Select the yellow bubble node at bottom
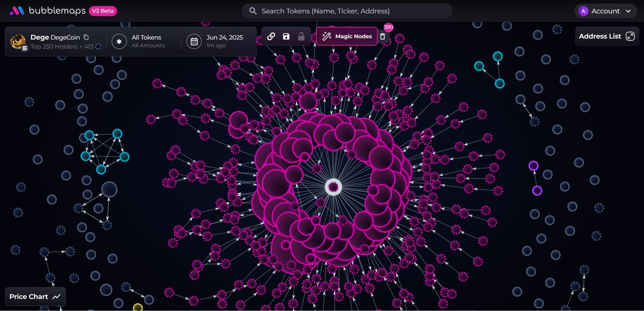Viewport: 644px width, 311px height. [138, 307]
